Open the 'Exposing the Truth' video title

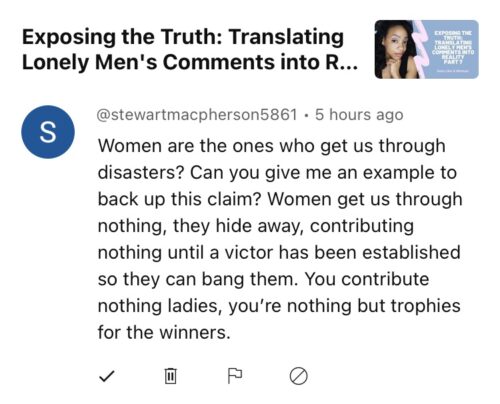(x=190, y=49)
